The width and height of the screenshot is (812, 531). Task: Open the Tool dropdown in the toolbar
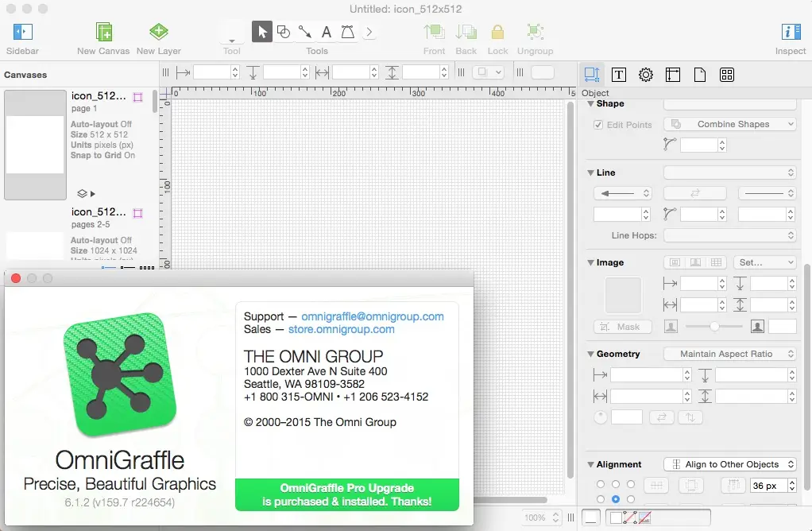[231, 33]
